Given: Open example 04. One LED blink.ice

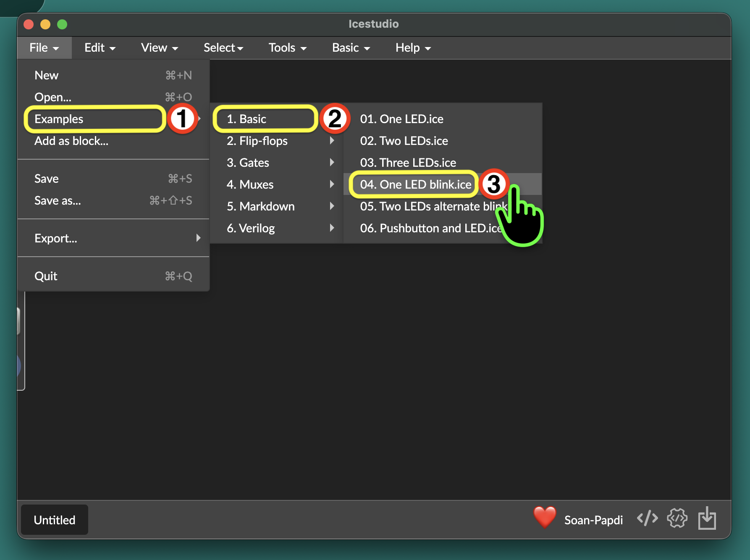Looking at the screenshot, I should pyautogui.click(x=443, y=184).
